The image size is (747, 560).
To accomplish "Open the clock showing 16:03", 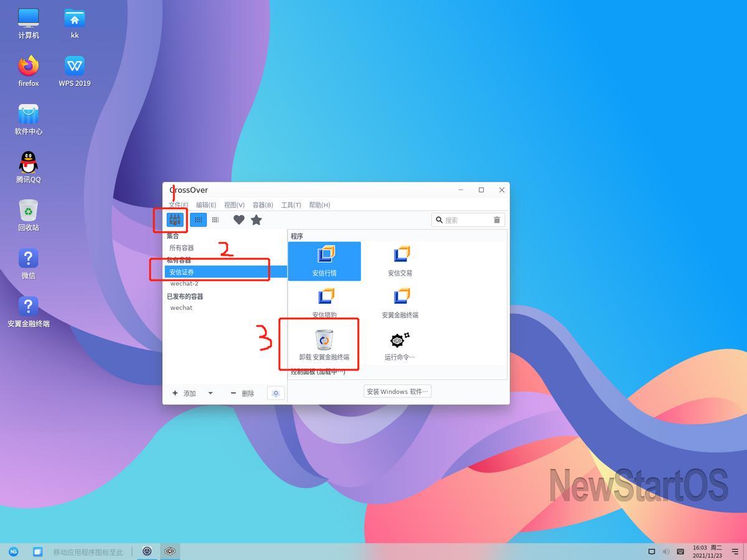I will [x=707, y=551].
